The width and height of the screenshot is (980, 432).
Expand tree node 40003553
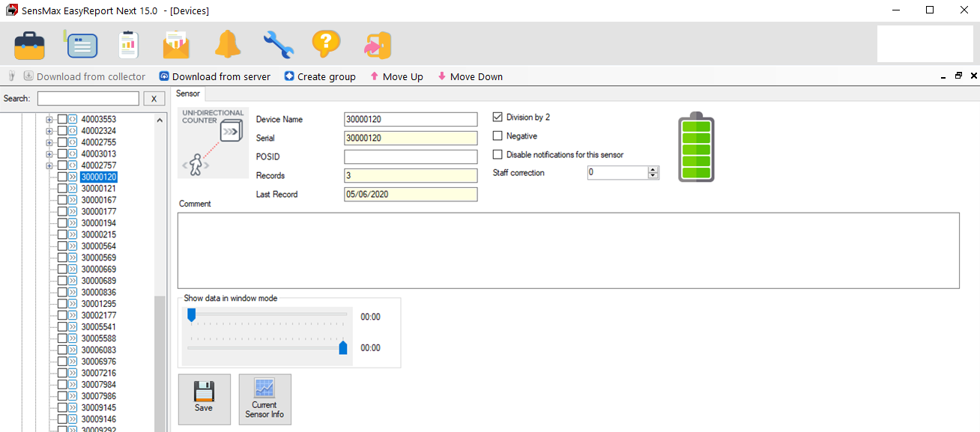[49, 119]
